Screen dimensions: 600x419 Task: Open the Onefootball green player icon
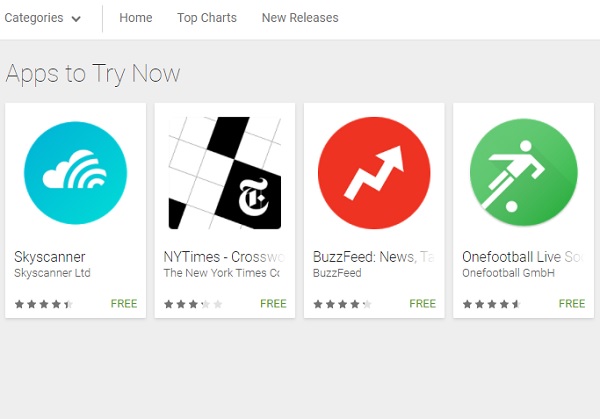tap(523, 173)
